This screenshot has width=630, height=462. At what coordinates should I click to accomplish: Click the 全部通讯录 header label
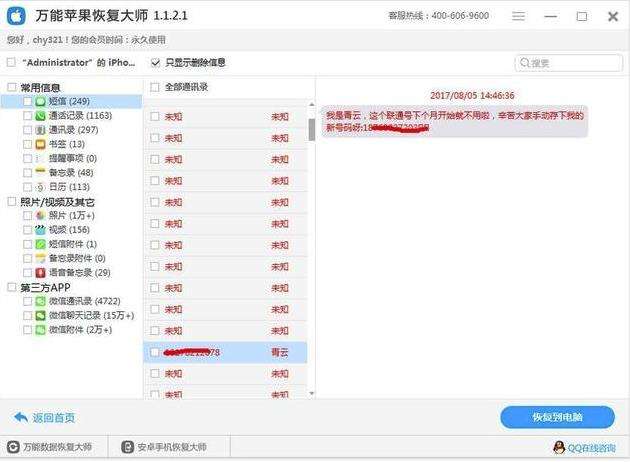pos(186,87)
